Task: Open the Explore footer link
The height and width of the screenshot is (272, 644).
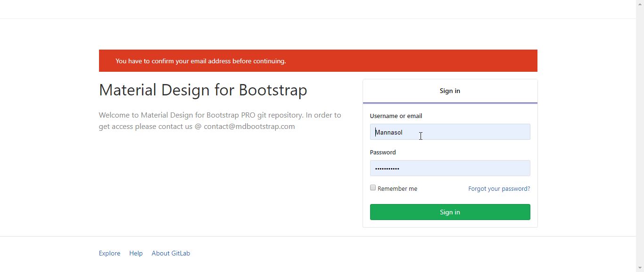Action: click(109, 253)
